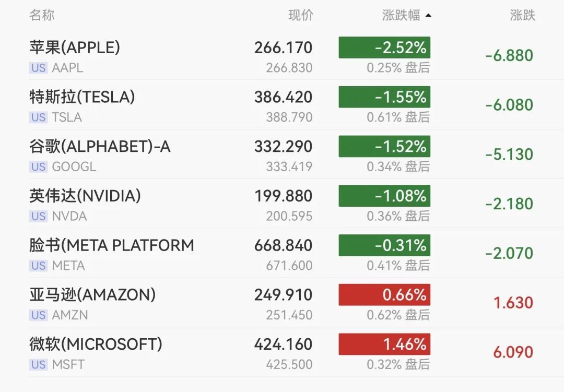Click the US market badge beside NVDA

click(x=38, y=216)
